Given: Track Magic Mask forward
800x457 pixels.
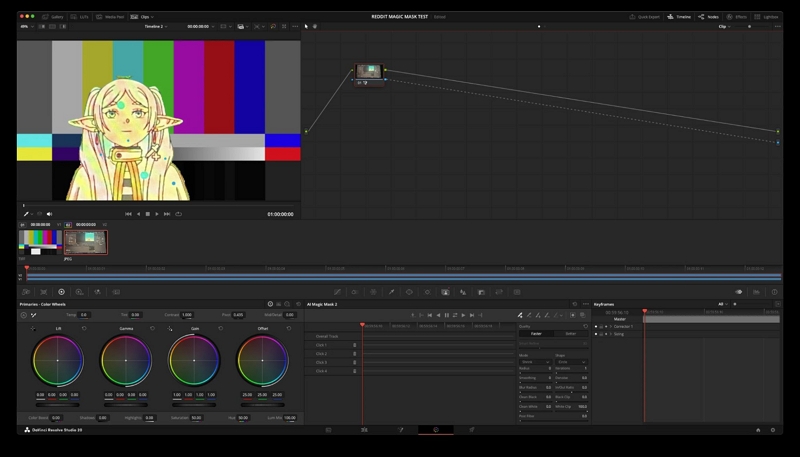Looking at the screenshot, I should 463,315.
